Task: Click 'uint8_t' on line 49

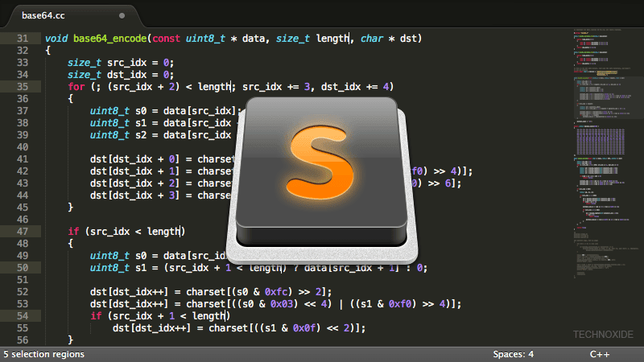Action: click(109, 256)
